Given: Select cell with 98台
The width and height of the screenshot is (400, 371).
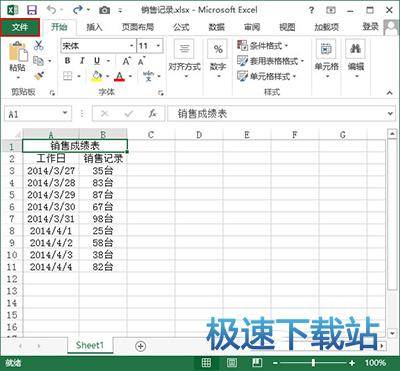Looking at the screenshot, I should [103, 219].
